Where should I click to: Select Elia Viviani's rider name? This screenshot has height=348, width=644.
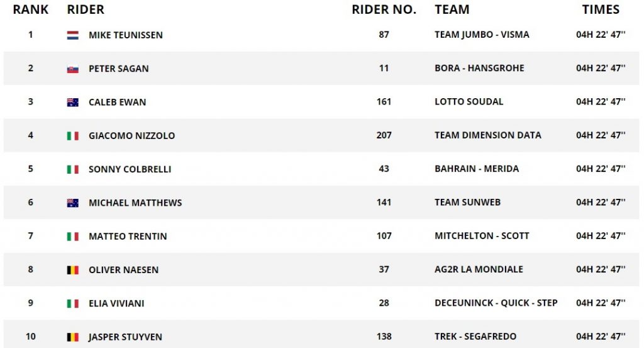click(116, 303)
